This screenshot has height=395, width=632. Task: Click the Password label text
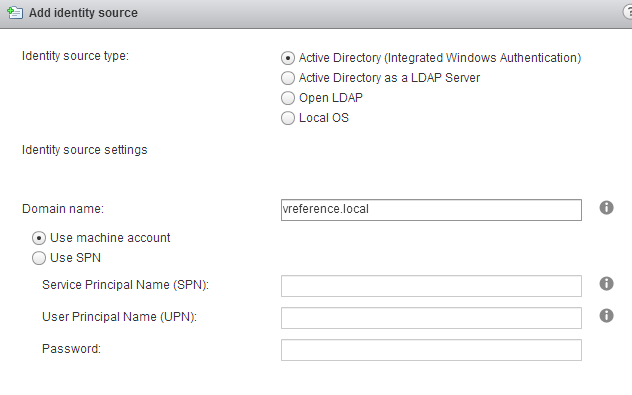tap(71, 349)
